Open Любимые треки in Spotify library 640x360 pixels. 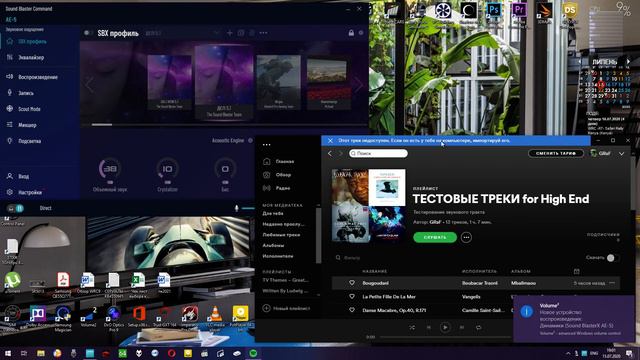pos(281,235)
